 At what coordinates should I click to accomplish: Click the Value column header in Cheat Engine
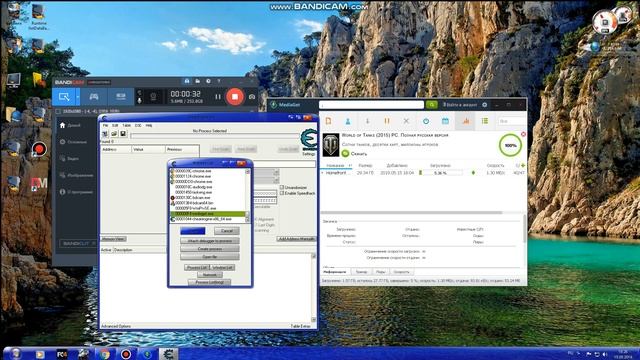[148, 149]
